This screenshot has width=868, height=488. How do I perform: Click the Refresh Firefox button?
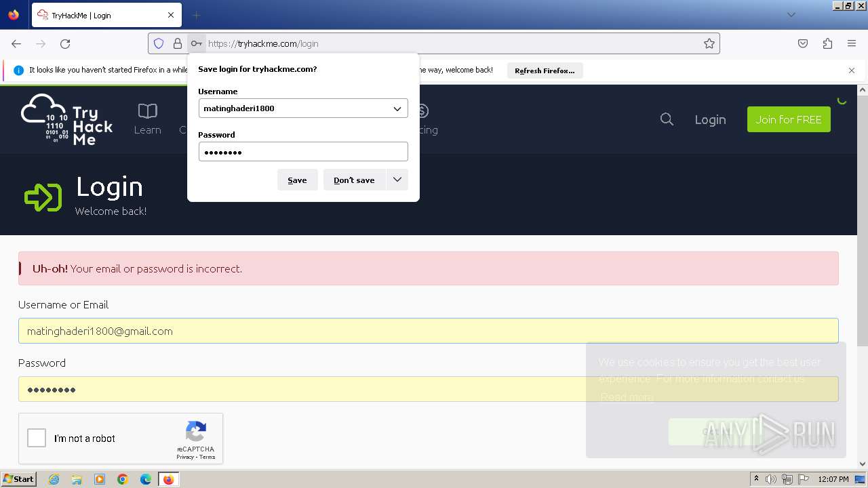pos(545,70)
